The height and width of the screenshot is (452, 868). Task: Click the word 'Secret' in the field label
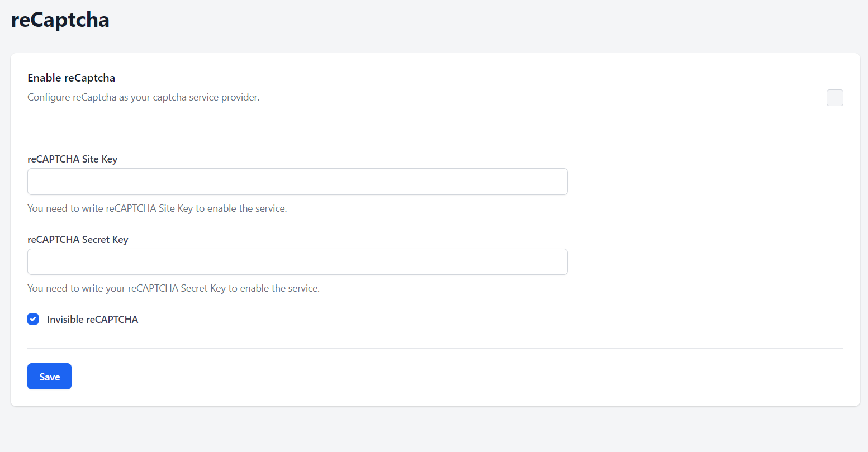[96, 240]
